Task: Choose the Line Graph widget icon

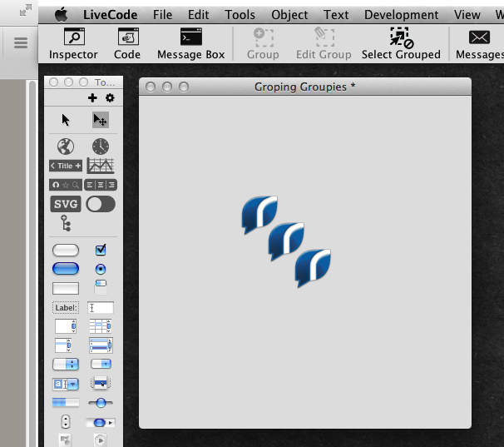Action: tap(101, 166)
